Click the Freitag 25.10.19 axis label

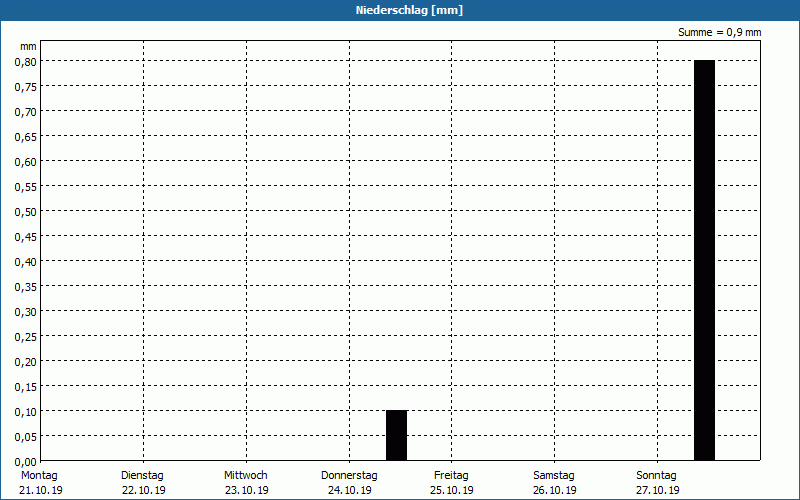click(x=452, y=483)
